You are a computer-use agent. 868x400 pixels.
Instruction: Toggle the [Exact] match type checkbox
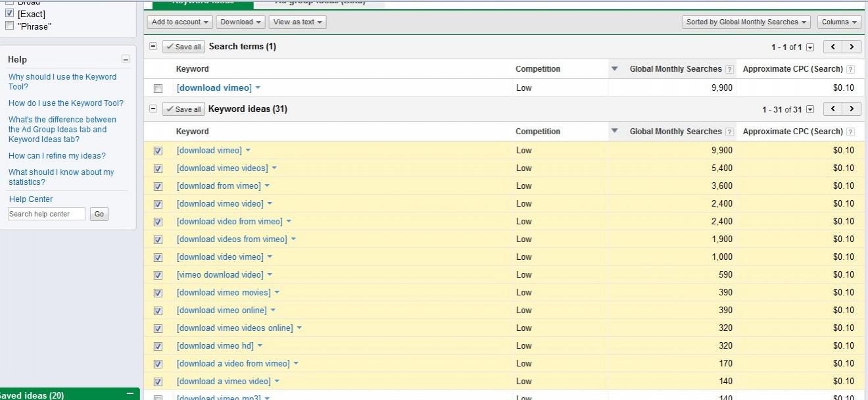click(x=9, y=13)
